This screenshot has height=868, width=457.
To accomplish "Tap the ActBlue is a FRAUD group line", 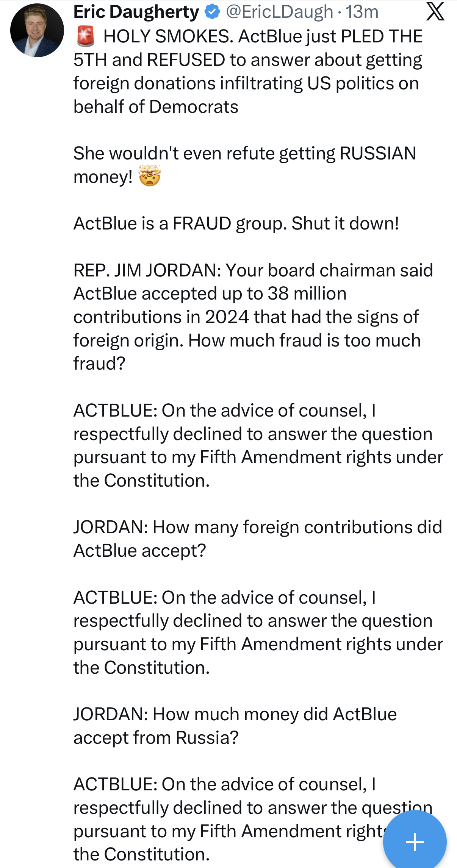I will click(236, 223).
